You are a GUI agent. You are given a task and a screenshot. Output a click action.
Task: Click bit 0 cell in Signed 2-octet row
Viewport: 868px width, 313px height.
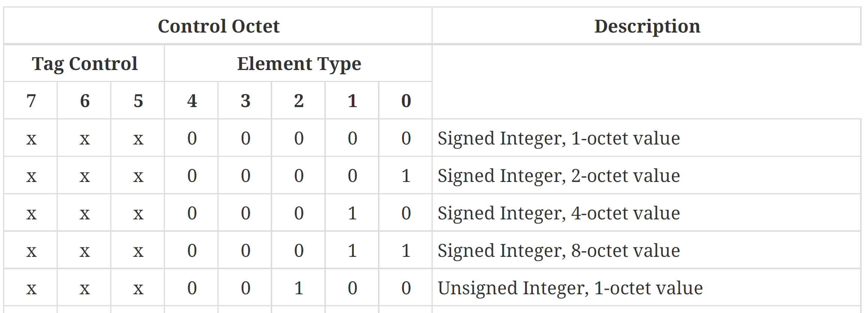pyautogui.click(x=406, y=176)
